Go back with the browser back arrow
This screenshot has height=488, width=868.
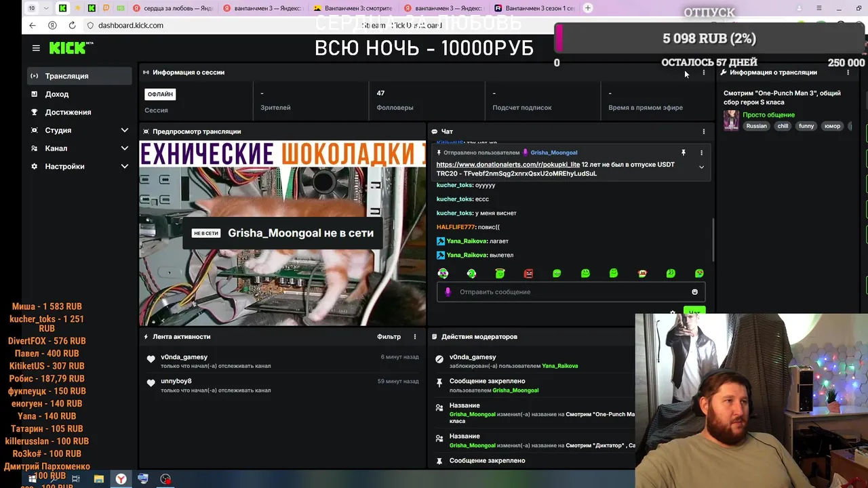(32, 25)
